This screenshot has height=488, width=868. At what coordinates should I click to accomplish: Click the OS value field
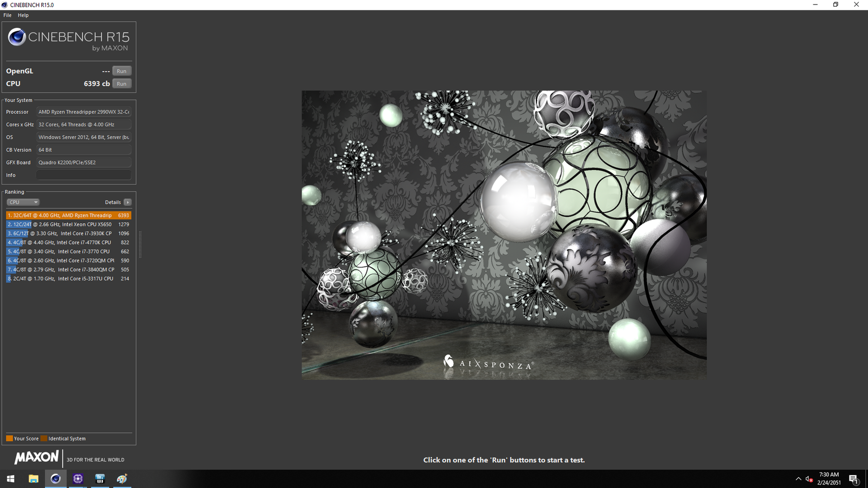pyautogui.click(x=84, y=137)
